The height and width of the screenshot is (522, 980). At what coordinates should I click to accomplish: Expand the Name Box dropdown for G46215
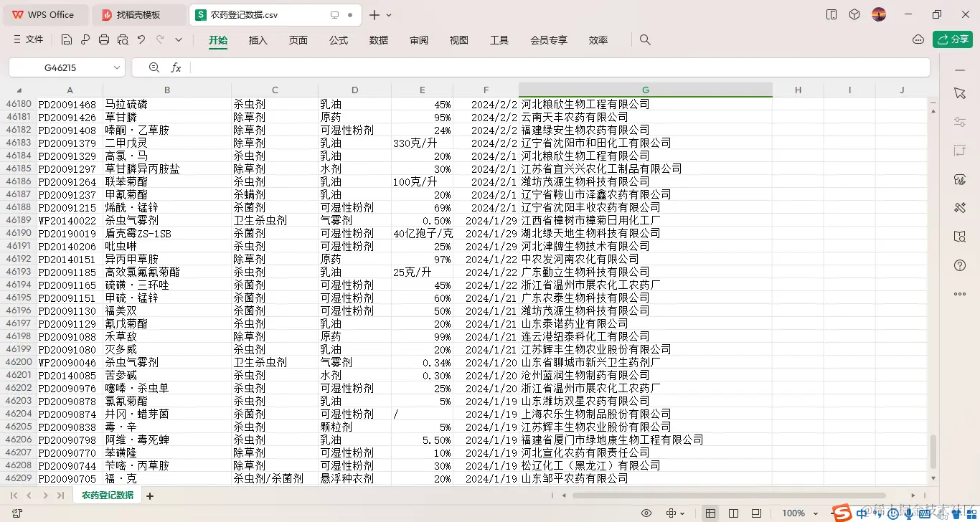pos(117,67)
